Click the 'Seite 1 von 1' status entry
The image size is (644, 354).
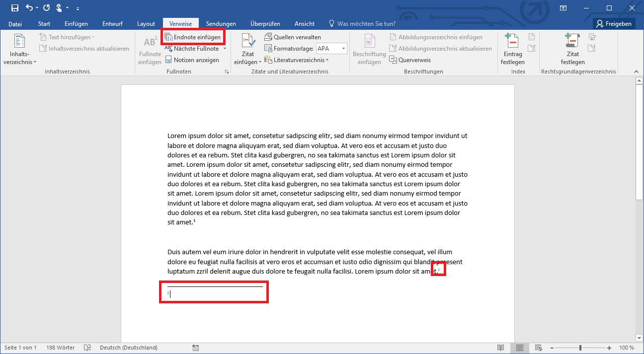click(x=21, y=348)
